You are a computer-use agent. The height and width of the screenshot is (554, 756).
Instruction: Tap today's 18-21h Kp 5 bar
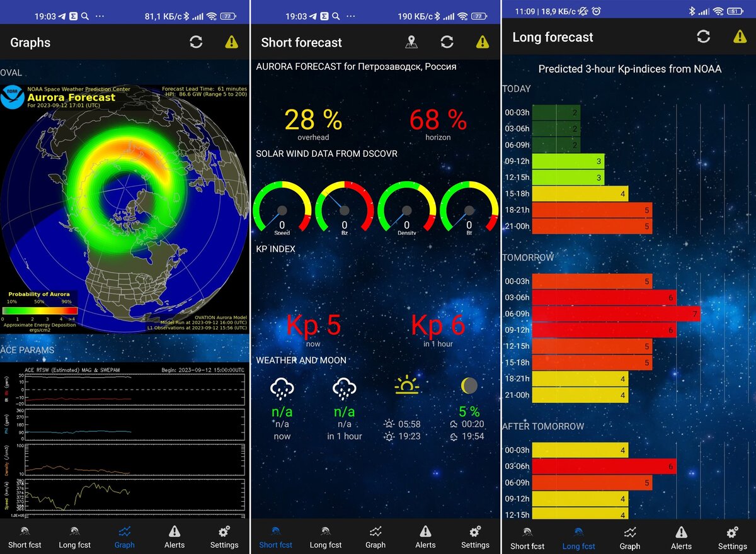coord(592,210)
